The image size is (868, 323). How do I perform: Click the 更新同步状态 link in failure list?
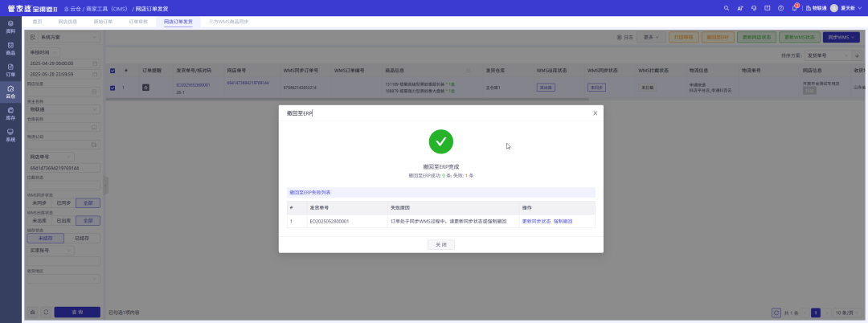click(536, 220)
